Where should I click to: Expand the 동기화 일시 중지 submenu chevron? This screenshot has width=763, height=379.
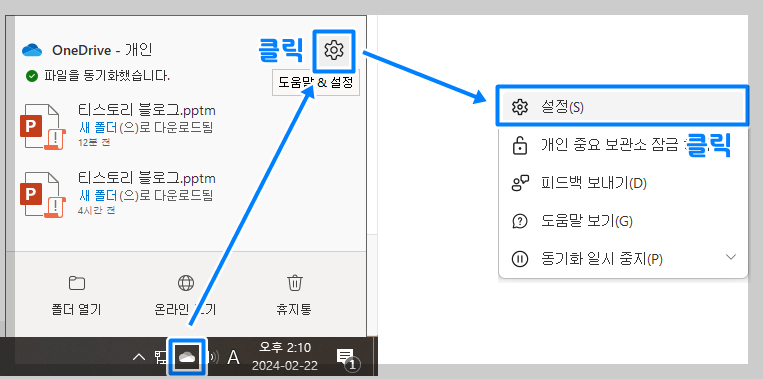(730, 257)
